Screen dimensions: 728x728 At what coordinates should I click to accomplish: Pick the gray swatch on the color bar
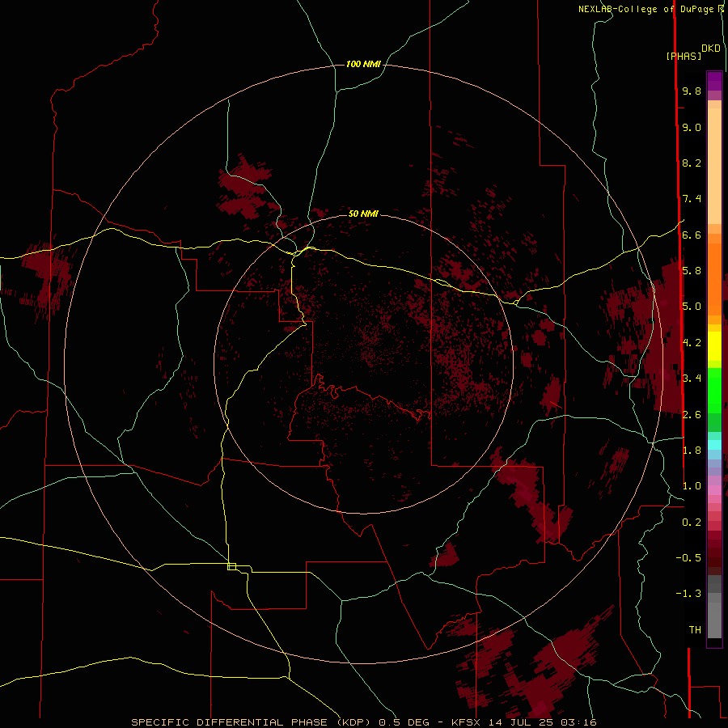pyautogui.click(x=714, y=617)
